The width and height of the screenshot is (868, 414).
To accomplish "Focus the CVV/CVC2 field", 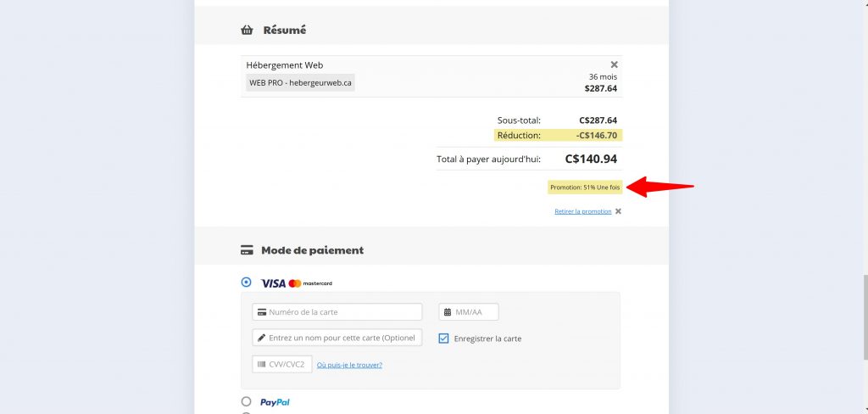I will tap(282, 364).
